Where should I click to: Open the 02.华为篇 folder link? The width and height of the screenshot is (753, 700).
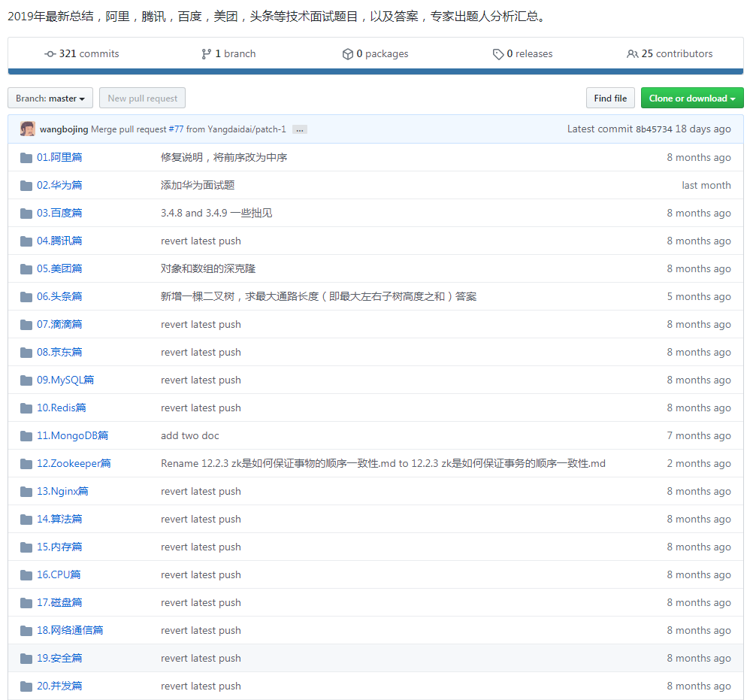pyautogui.click(x=59, y=186)
